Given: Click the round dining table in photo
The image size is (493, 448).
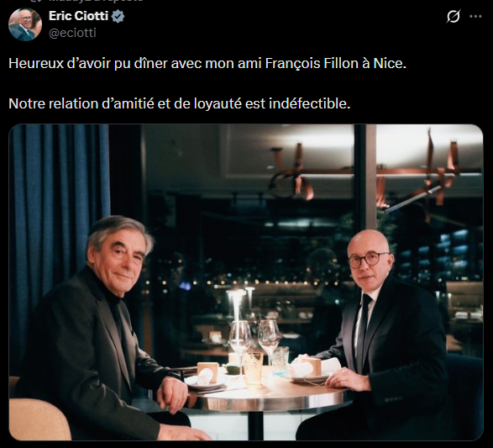Looking at the screenshot, I should click(x=267, y=393).
